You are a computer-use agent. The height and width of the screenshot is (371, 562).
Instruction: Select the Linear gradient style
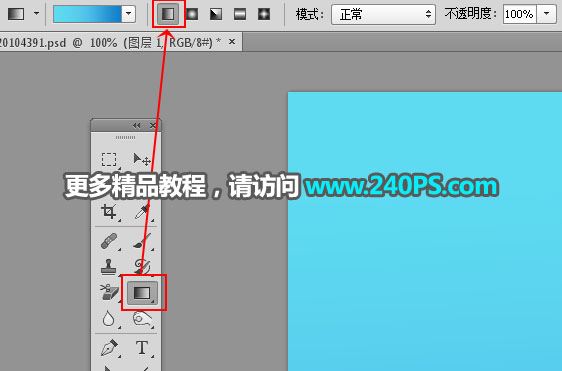[168, 14]
